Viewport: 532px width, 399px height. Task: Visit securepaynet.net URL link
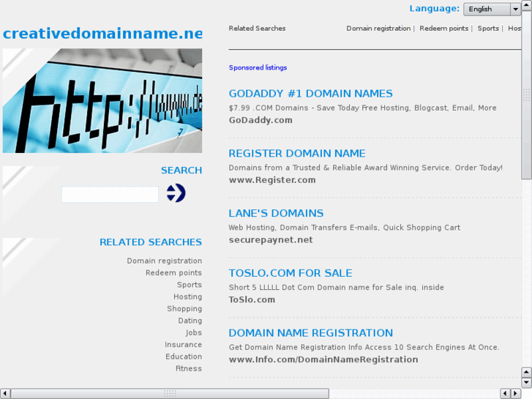pos(271,239)
